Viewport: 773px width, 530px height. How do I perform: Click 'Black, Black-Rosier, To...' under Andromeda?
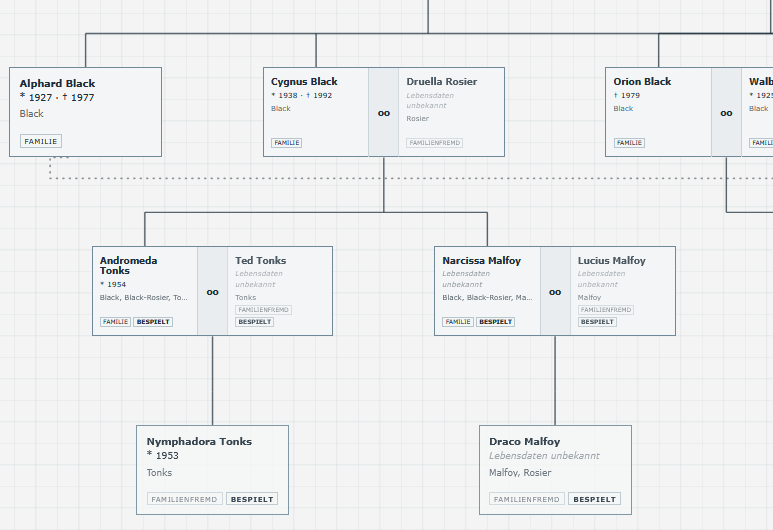click(x=143, y=297)
